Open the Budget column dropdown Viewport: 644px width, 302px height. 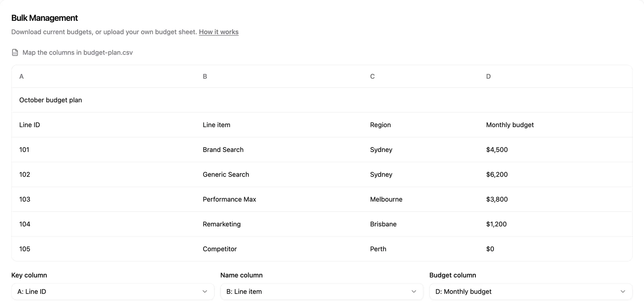tap(531, 292)
